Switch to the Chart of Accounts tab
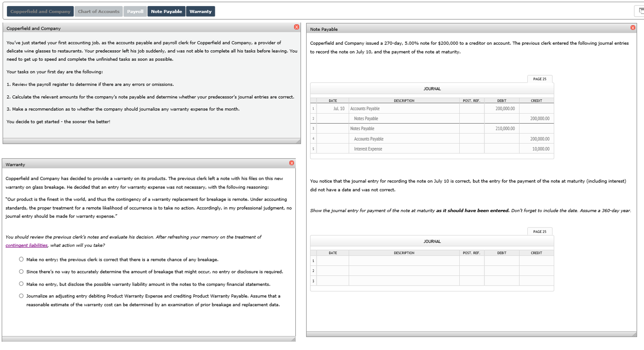Image resolution: width=644 pixels, height=350 pixels. pyautogui.click(x=98, y=11)
